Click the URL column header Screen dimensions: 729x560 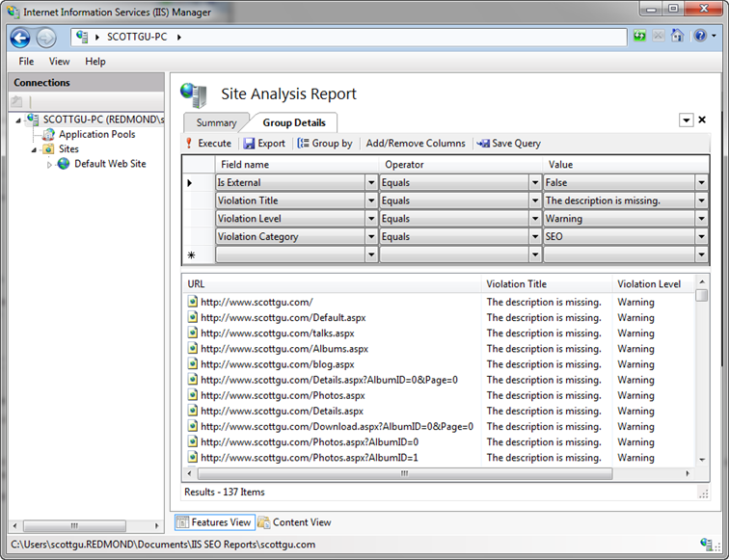[332, 284]
